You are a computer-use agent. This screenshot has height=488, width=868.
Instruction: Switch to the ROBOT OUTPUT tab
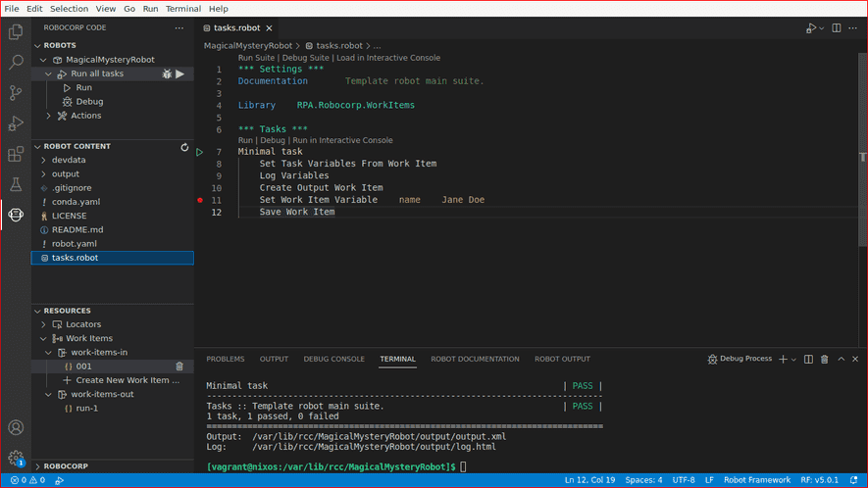(x=562, y=359)
